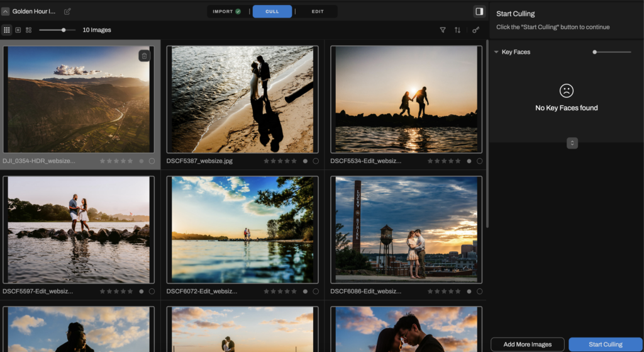Adjust the Key Faces size slider

point(595,52)
